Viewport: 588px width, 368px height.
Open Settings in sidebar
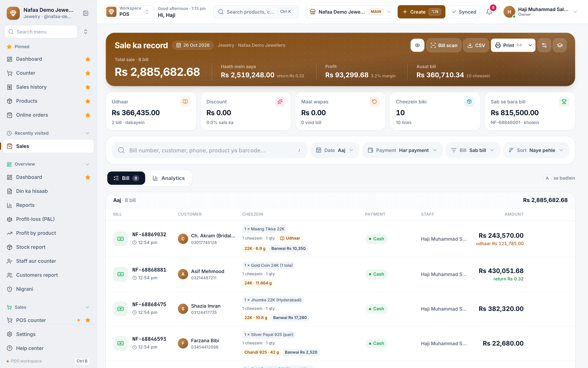point(48,334)
